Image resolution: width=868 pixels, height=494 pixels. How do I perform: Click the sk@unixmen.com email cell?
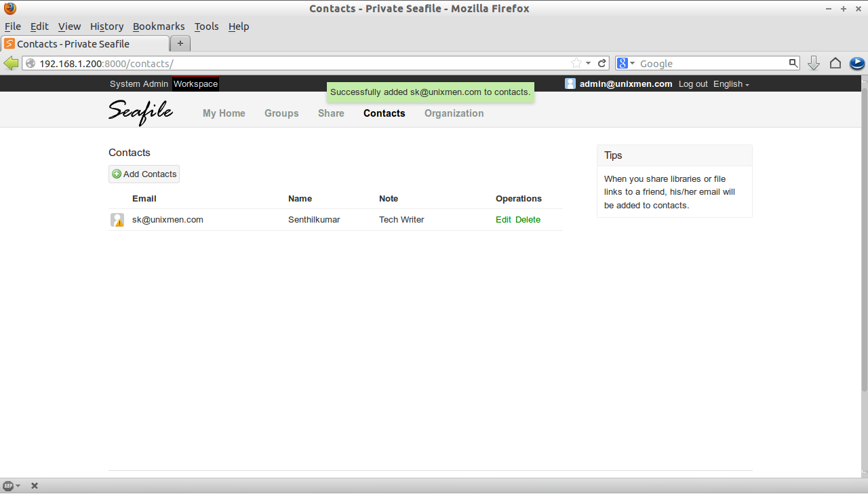tap(167, 220)
